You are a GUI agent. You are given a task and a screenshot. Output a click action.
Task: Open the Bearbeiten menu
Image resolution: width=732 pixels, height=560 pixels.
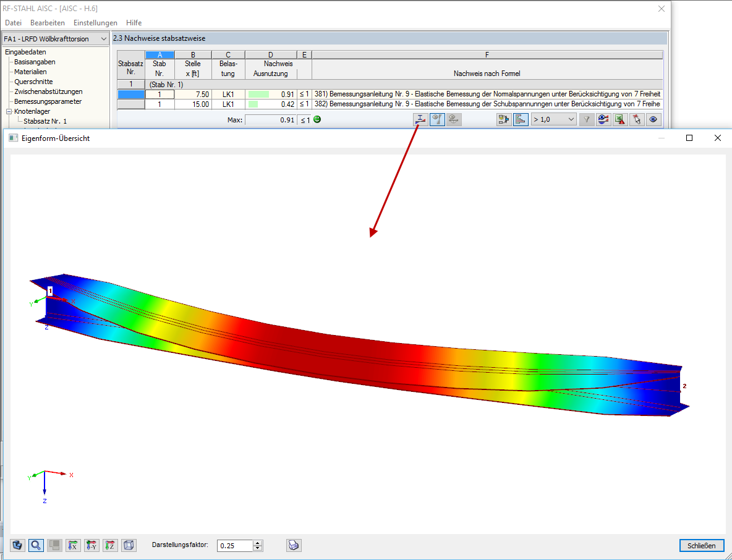(x=48, y=22)
